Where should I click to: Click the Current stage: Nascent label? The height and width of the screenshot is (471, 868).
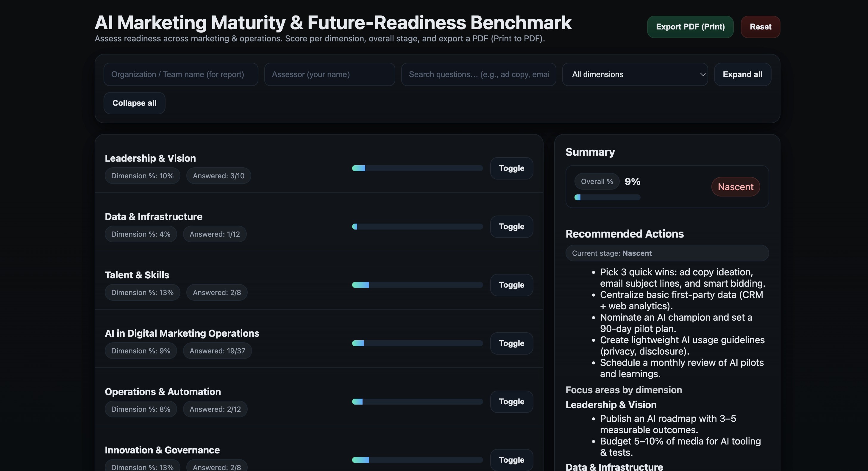(612, 253)
